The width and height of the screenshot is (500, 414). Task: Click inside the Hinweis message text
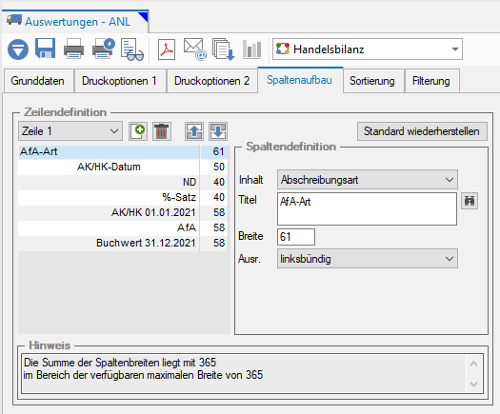(x=143, y=369)
